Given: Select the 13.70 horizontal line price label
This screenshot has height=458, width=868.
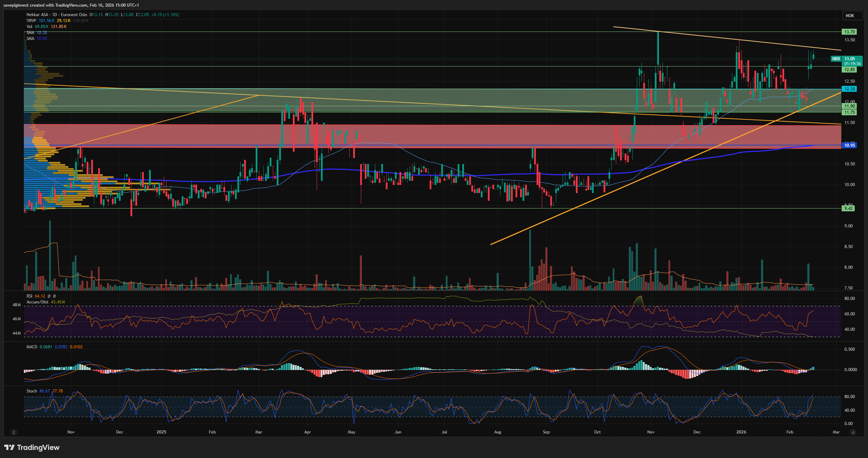Looking at the screenshot, I should tap(849, 32).
